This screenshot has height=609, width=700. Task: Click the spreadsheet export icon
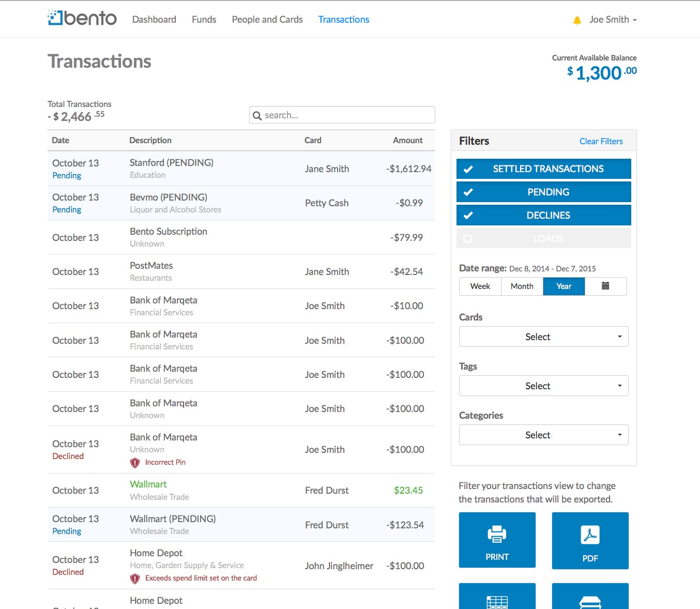497,602
